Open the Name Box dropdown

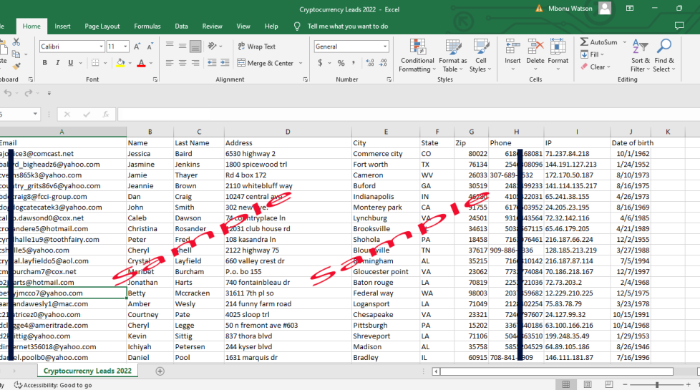point(35,114)
